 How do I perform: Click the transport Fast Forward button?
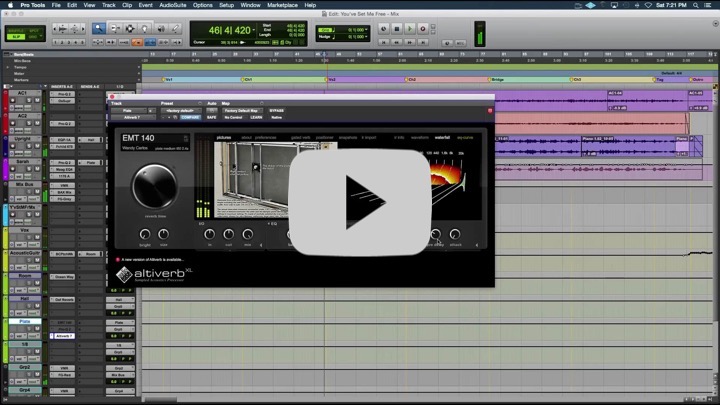[410, 42]
